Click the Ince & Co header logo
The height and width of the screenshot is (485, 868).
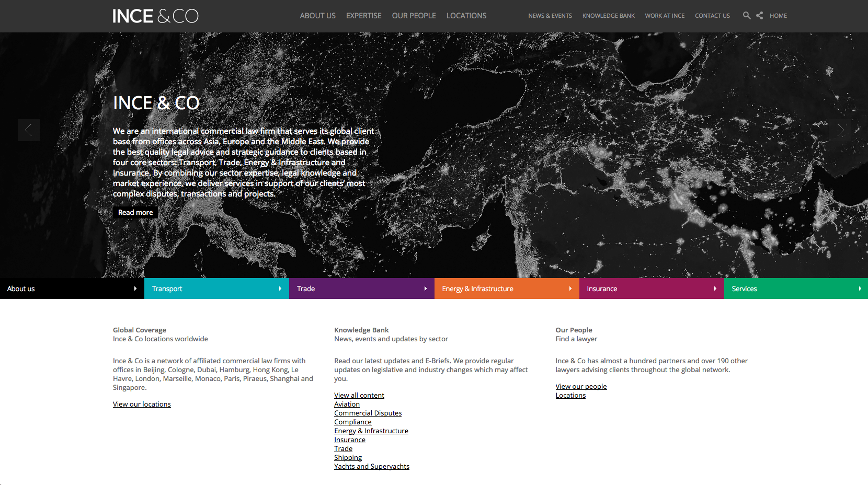pos(156,16)
